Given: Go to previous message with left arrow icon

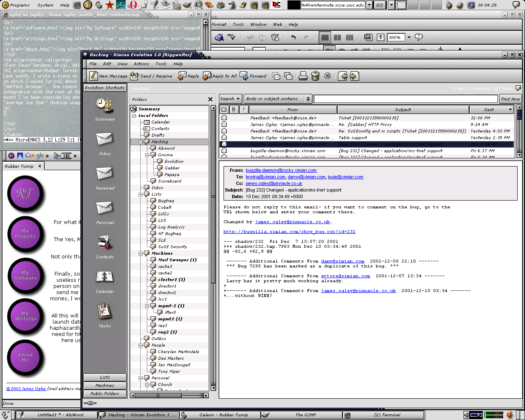Looking at the screenshot, I should pyautogui.click(x=343, y=76).
